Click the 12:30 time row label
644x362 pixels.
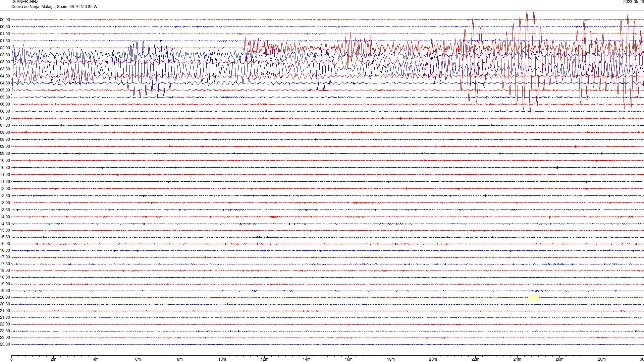[5, 196]
